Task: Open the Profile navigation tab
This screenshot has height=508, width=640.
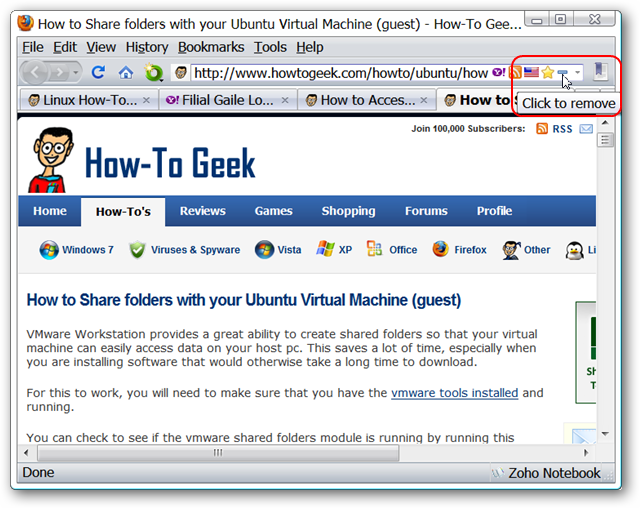Action: tap(494, 211)
